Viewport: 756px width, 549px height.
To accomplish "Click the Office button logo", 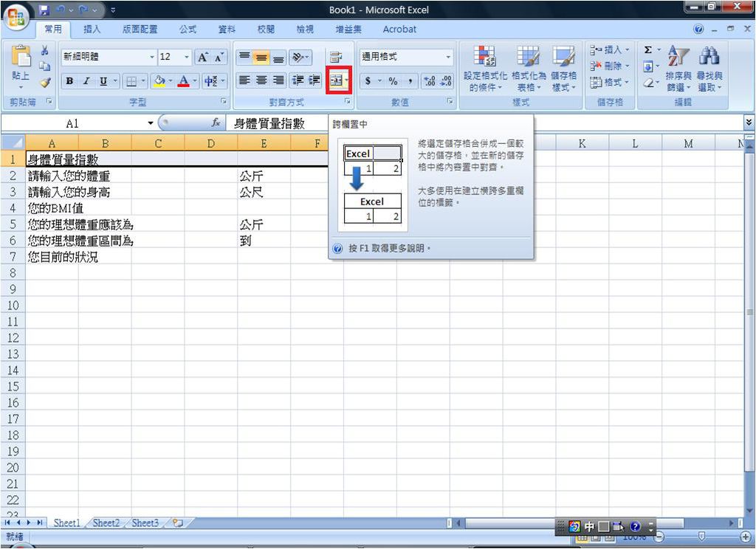I will [x=16, y=18].
